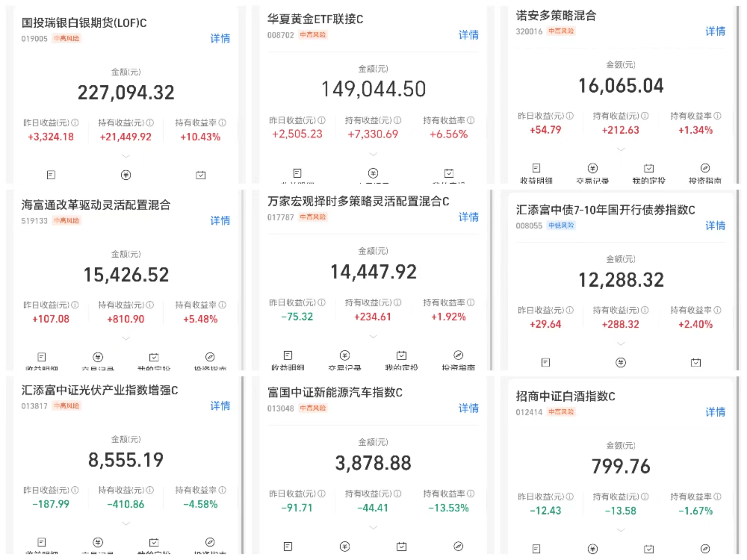Open 收益明细 icon in 华夏黄金ETF联接C card
The height and width of the screenshot is (560, 747).
[297, 173]
